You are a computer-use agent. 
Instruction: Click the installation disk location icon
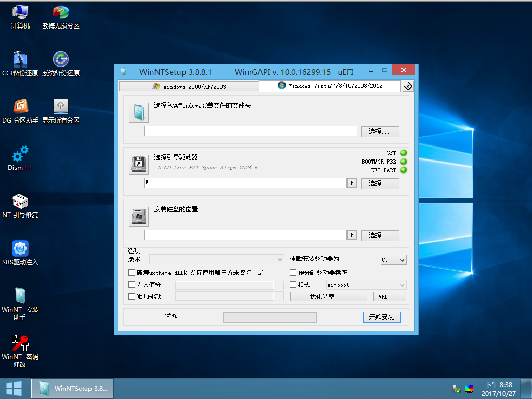tap(139, 216)
